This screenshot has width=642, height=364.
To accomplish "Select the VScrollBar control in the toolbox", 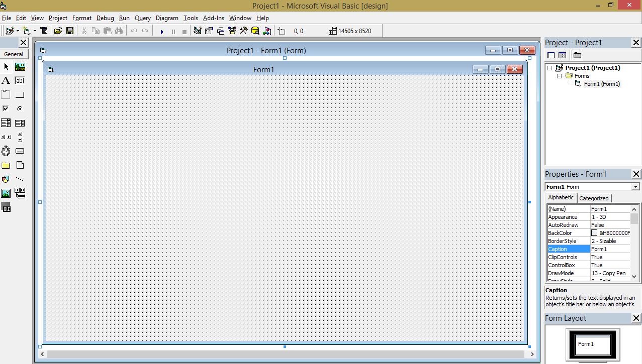I will (20, 137).
